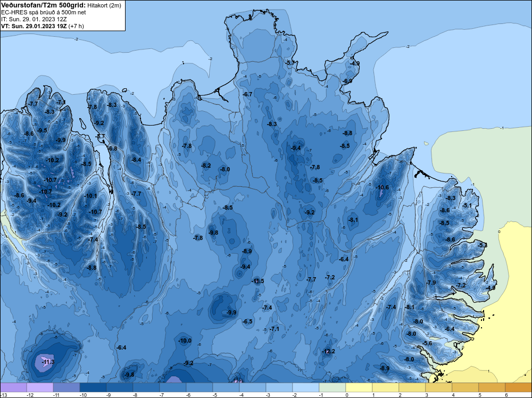Click the -10.0 temperature label

click(x=185, y=341)
